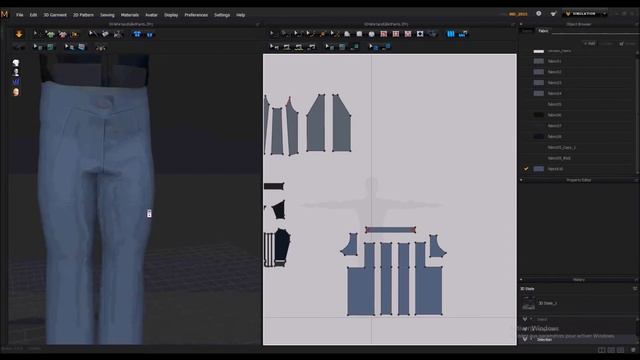Open the Sewing menu
Image resolution: width=640 pixels, height=360 pixels.
pos(107,15)
